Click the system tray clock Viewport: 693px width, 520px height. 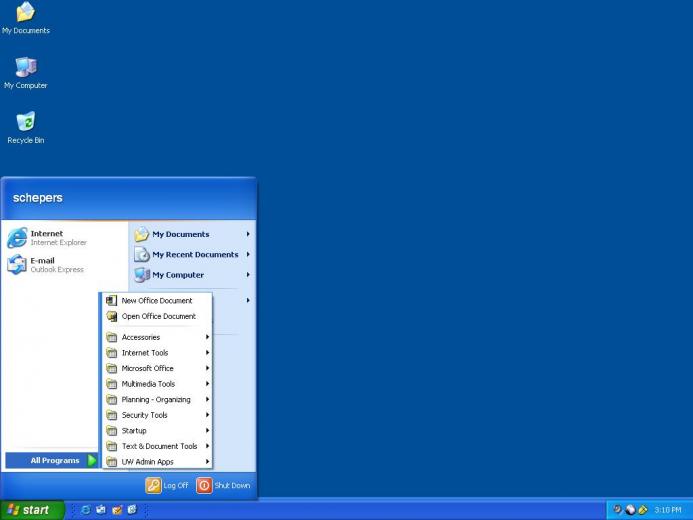667,510
